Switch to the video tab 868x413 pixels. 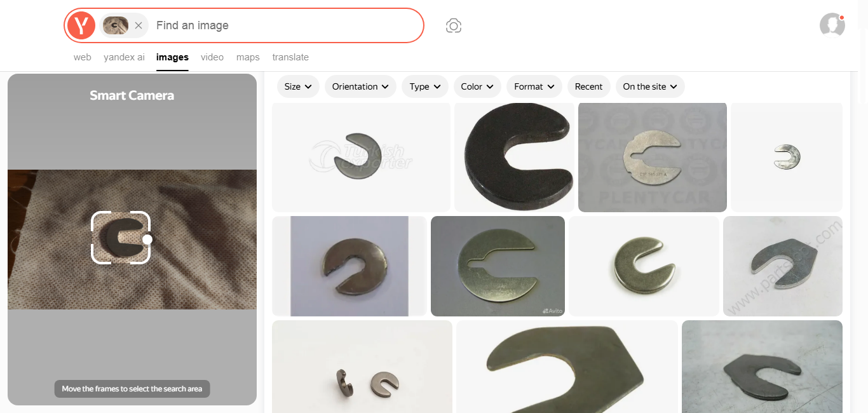point(212,57)
